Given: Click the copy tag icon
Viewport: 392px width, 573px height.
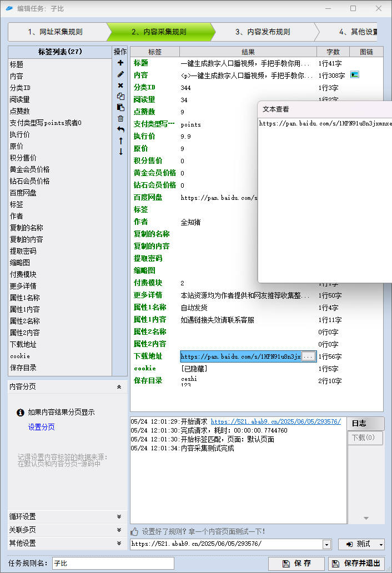Looking at the screenshot, I should click(x=120, y=96).
